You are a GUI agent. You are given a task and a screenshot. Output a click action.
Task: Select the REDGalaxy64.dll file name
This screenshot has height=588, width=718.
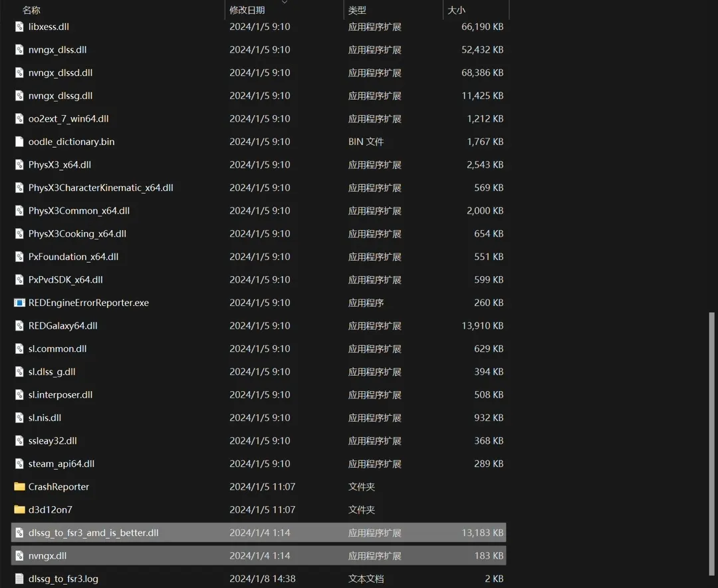pyautogui.click(x=62, y=325)
